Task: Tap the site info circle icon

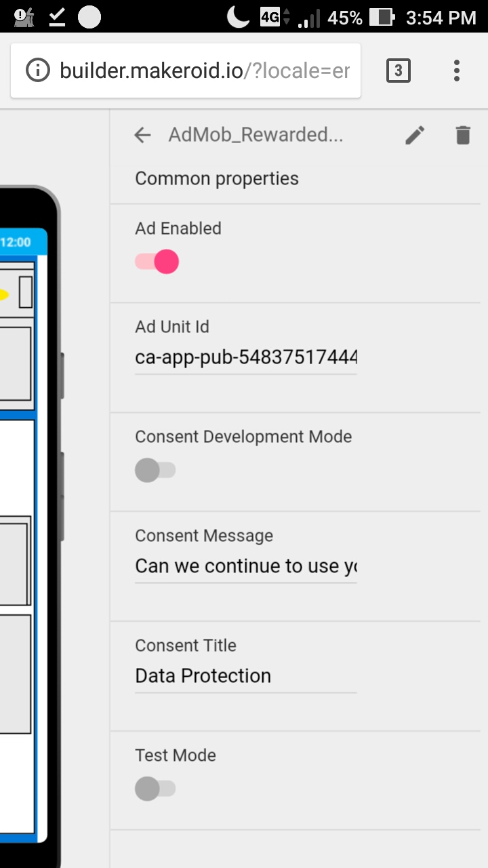Action: [x=38, y=71]
